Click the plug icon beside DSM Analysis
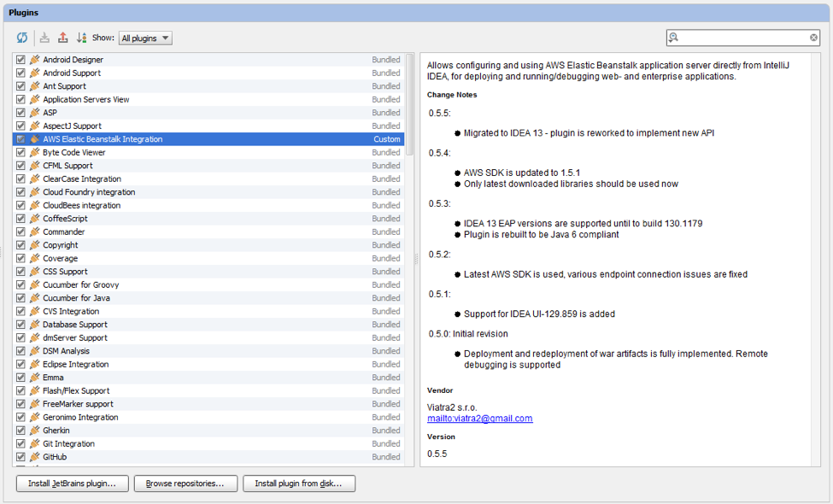The image size is (833, 504). 34,351
